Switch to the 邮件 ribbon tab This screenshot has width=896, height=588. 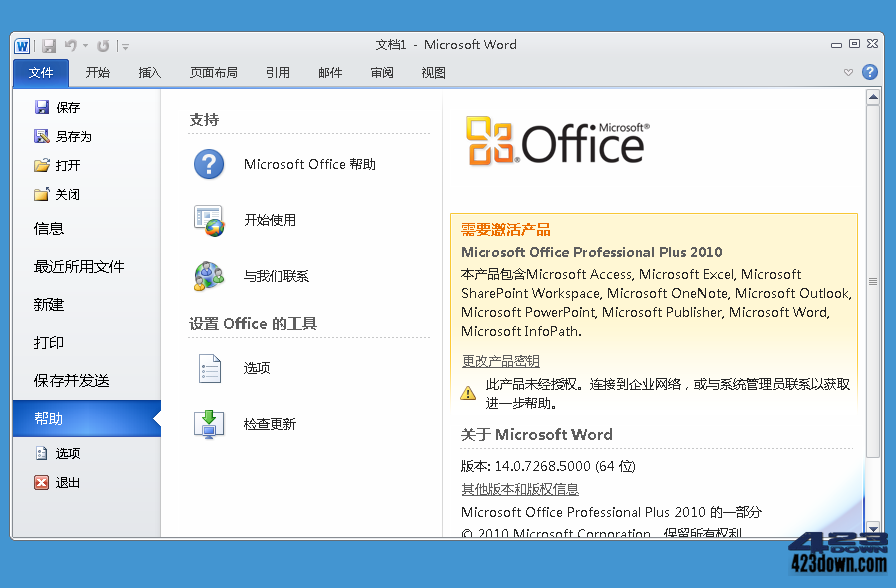330,73
